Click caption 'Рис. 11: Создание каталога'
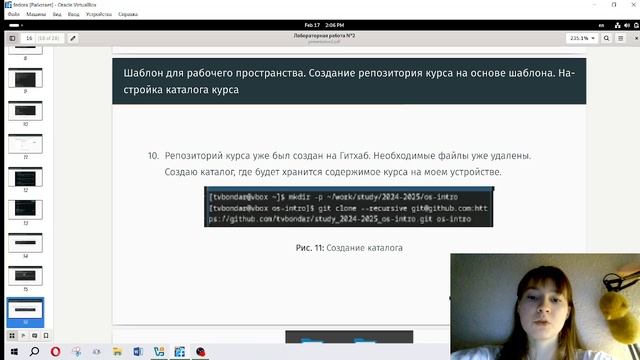Image resolution: width=640 pixels, height=360 pixels. 349,248
